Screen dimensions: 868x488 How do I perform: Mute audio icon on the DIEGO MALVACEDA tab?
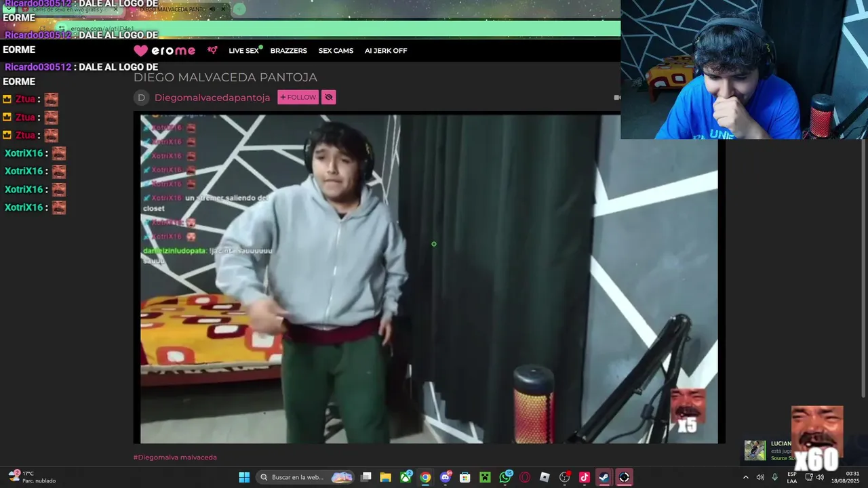pos(212,9)
